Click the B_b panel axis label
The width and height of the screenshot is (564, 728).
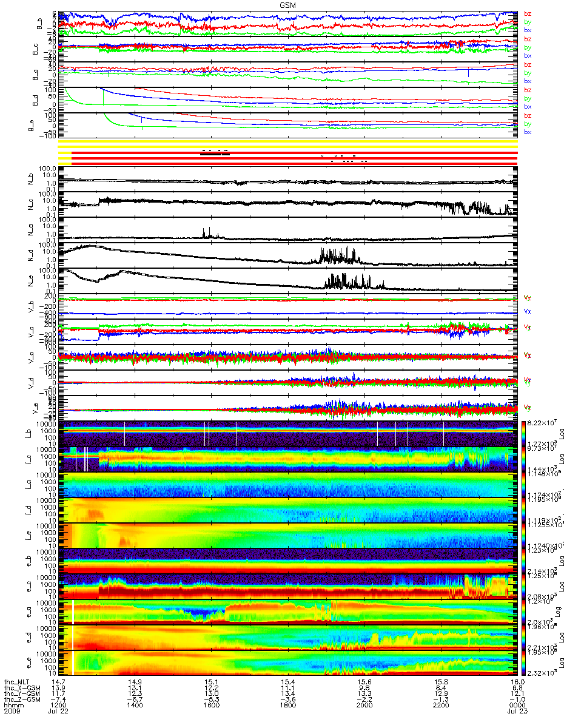(x=38, y=23)
